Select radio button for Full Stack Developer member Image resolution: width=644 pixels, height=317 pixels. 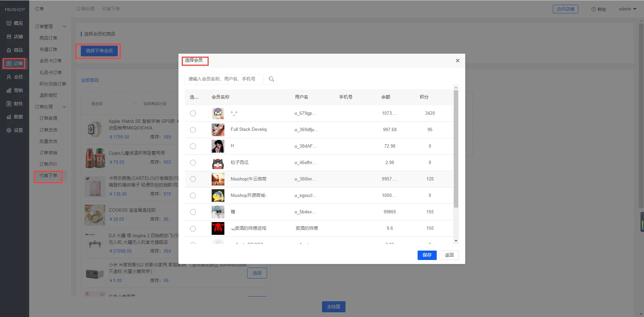point(193,130)
